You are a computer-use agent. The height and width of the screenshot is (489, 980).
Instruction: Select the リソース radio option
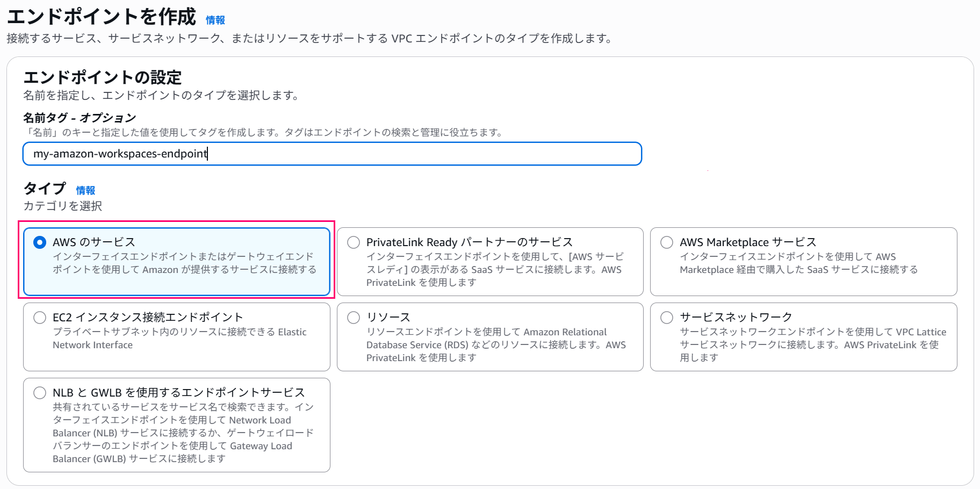[354, 318]
